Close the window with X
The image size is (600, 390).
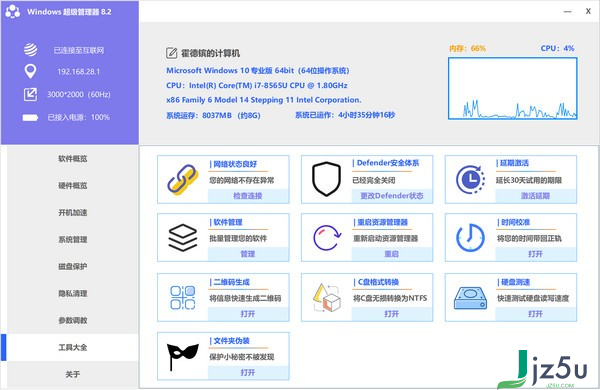(588, 11)
